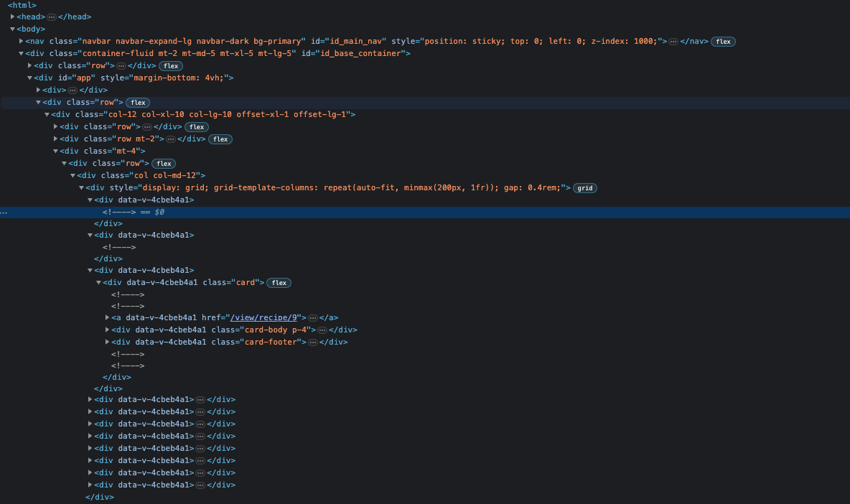
Task: Expand the collapsed first child div of app
Action: click(x=38, y=90)
